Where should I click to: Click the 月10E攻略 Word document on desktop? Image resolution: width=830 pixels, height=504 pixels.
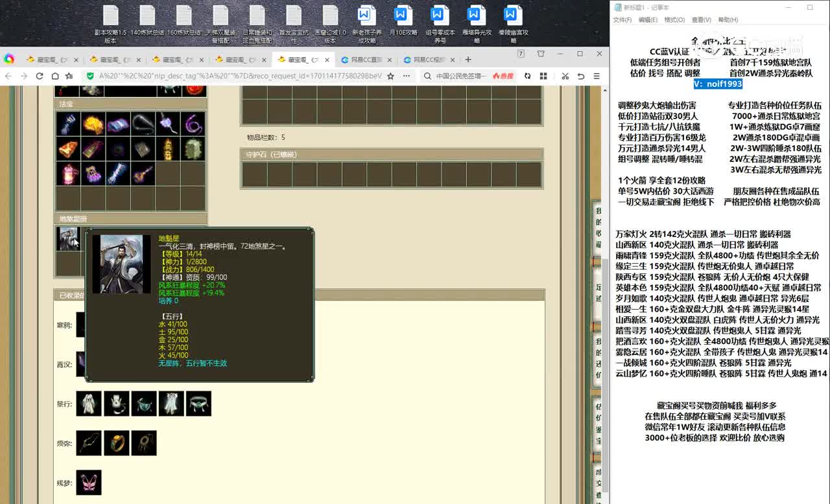click(403, 20)
